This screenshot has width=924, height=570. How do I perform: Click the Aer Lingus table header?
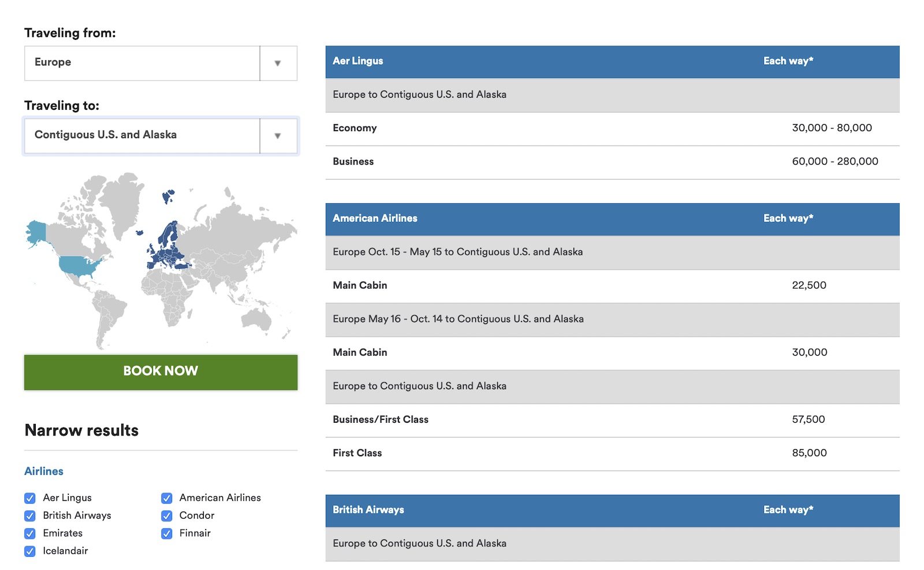(x=612, y=62)
